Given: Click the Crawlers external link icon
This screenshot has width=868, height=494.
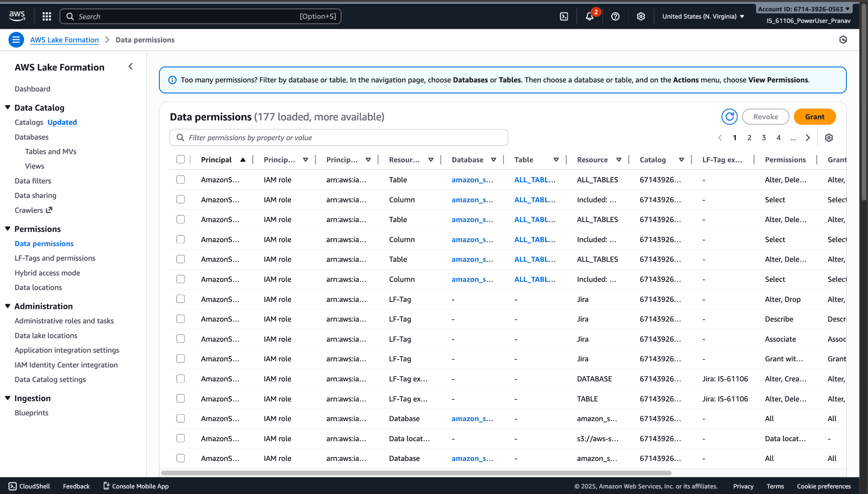Looking at the screenshot, I should coord(49,210).
